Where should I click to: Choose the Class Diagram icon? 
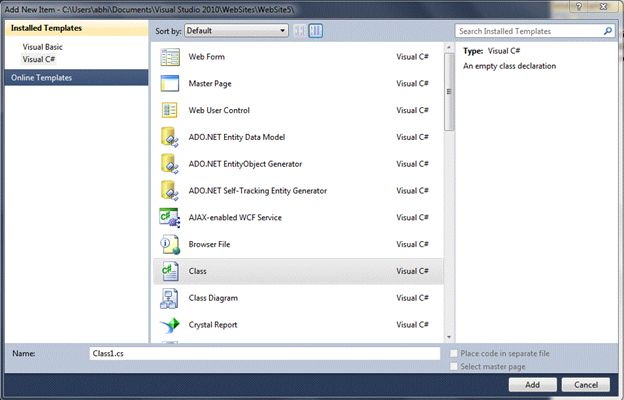point(170,298)
